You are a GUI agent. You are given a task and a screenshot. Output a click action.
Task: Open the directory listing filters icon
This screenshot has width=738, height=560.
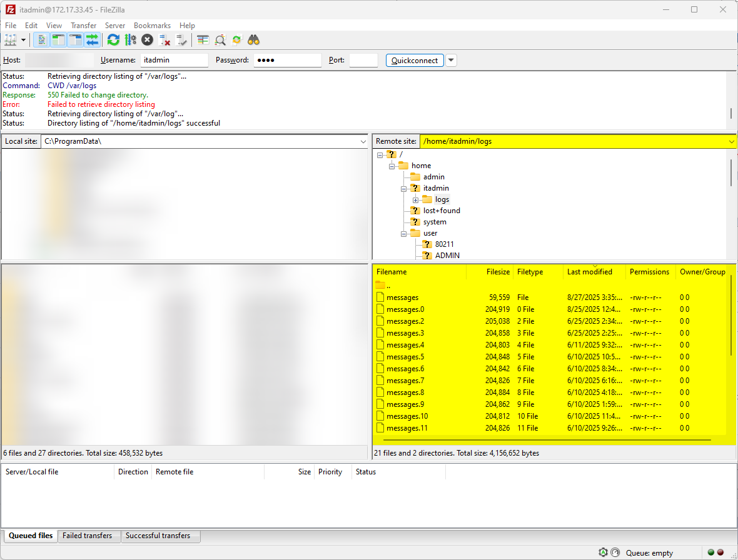pos(203,40)
